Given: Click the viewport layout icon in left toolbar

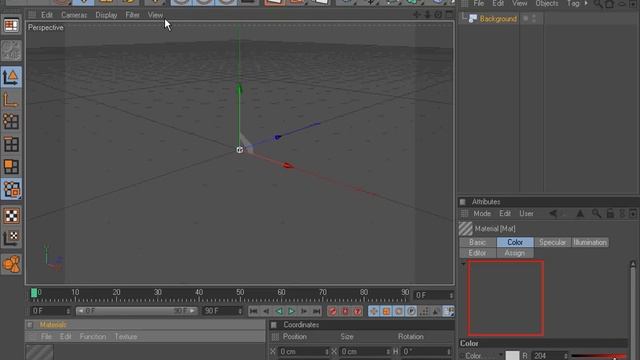Looking at the screenshot, I should 11,26.
